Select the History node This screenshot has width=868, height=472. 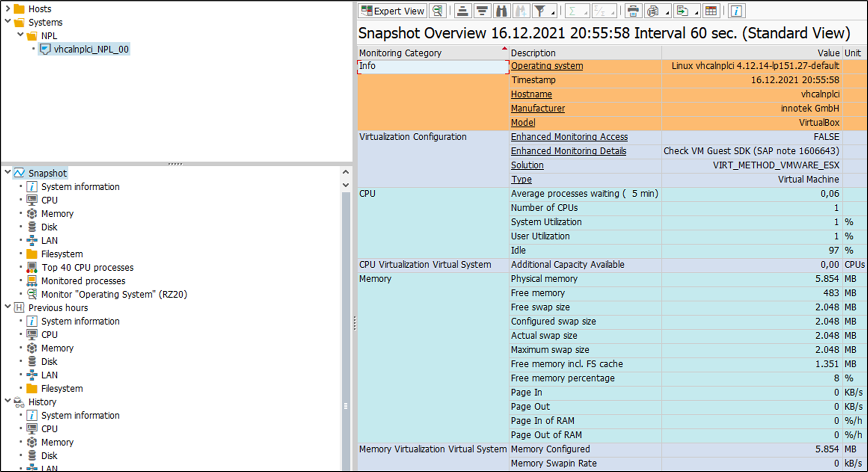click(x=42, y=402)
